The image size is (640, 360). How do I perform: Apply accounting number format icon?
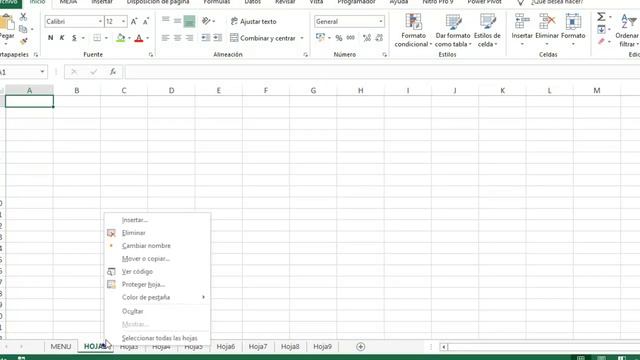pyautogui.click(x=320, y=38)
